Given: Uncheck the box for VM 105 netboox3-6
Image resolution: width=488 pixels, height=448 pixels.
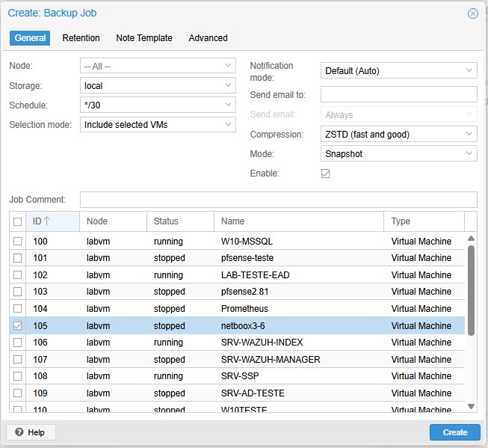Looking at the screenshot, I should [x=17, y=325].
